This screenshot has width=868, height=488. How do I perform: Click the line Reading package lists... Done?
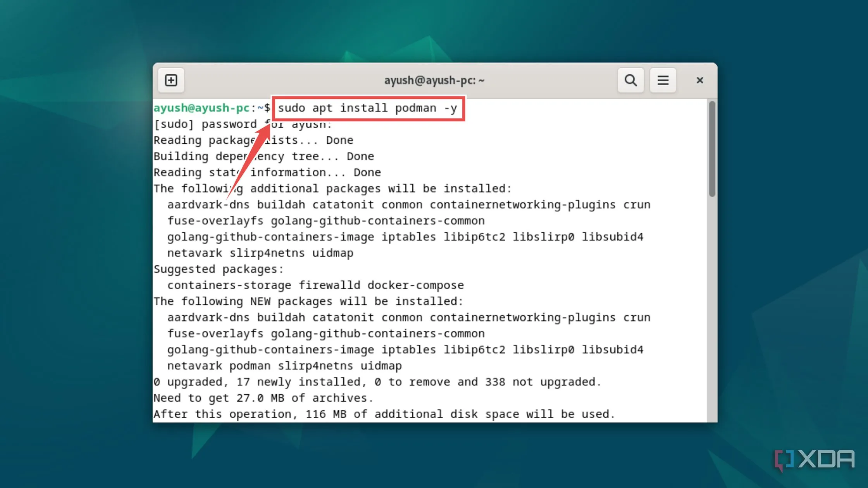[253, 140]
